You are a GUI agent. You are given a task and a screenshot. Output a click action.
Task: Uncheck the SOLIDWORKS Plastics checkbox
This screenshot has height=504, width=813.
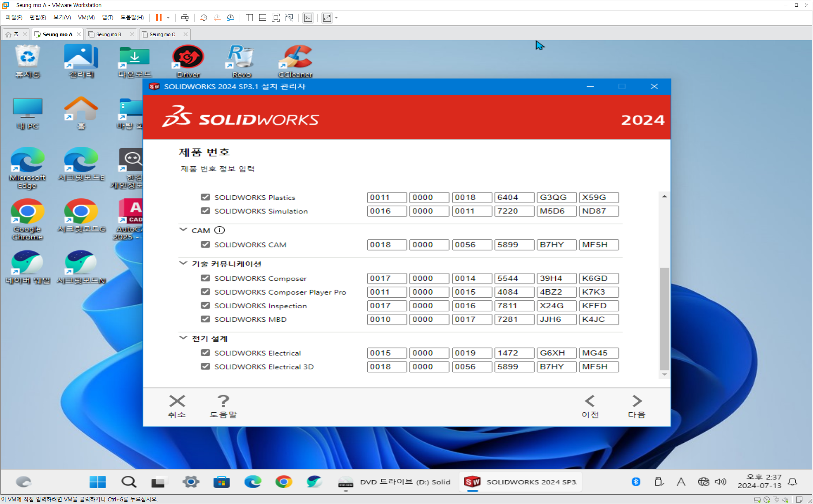pyautogui.click(x=205, y=197)
